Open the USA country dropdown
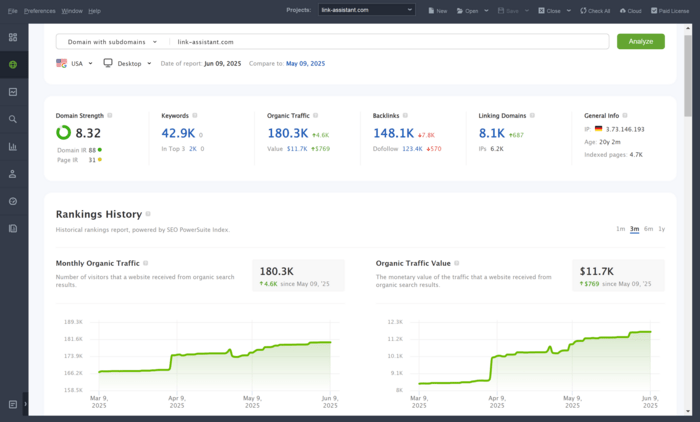Image resolution: width=700 pixels, height=422 pixels. (82, 63)
